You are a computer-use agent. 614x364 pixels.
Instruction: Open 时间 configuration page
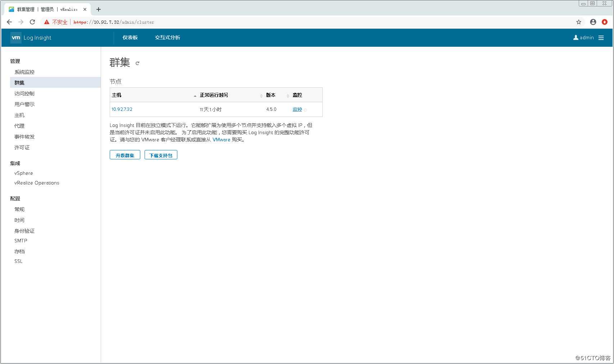(19, 220)
